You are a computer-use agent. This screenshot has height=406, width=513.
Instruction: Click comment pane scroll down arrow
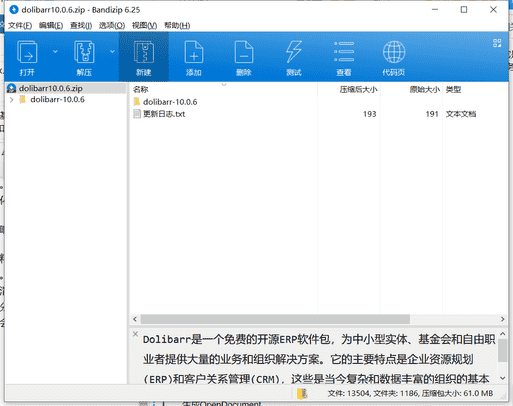(503, 378)
